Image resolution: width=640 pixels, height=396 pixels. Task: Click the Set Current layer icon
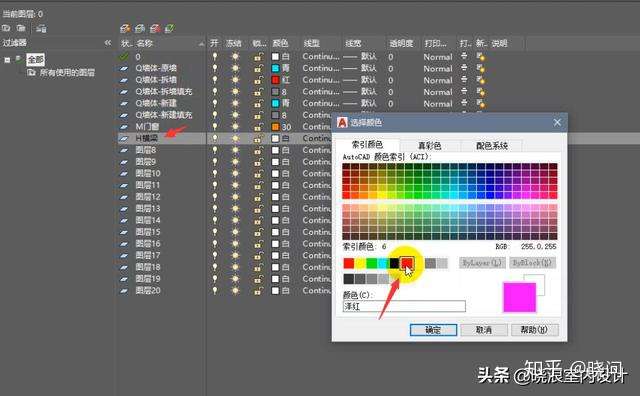point(170,29)
